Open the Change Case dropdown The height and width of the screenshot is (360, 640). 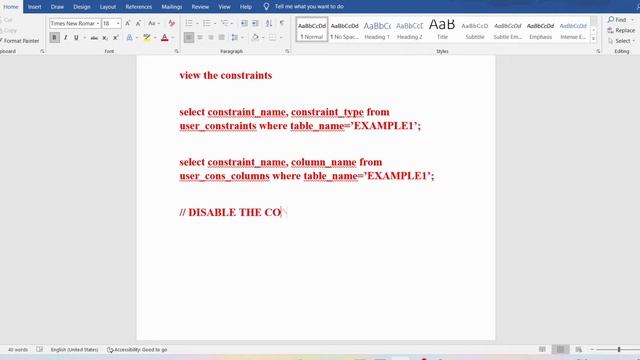(x=154, y=23)
